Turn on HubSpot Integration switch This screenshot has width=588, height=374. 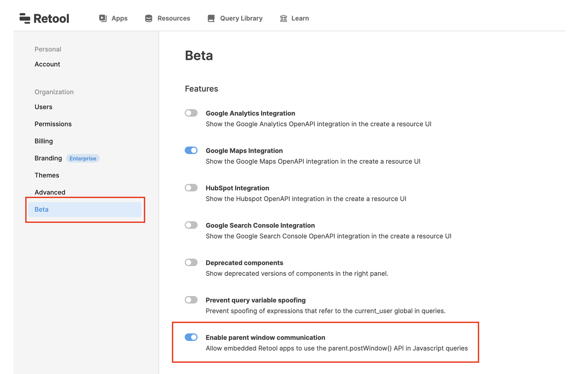click(191, 188)
